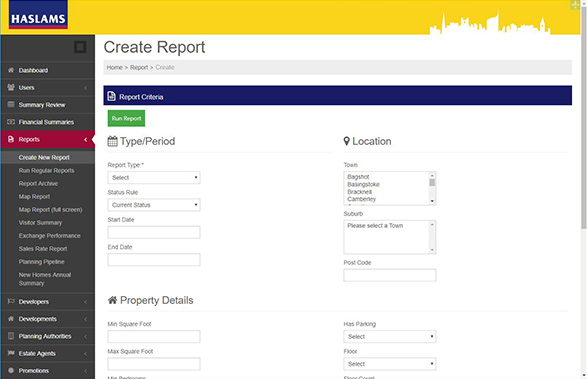Screen dimensions: 587x379
Task: Expand the Developments menu chevron
Action: click(86, 319)
